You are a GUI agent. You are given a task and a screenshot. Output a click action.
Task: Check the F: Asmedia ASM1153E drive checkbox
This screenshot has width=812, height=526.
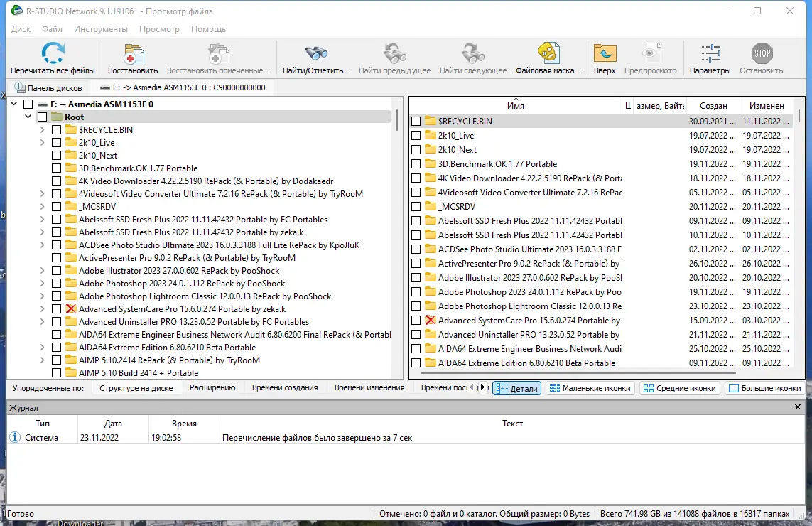click(28, 104)
